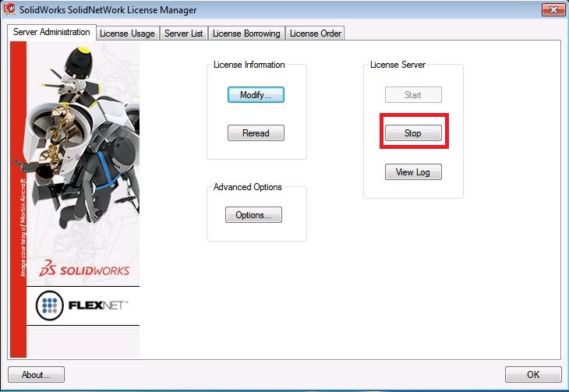Open Advanced Options via Options... button
The width and height of the screenshot is (569, 392).
[x=253, y=215]
